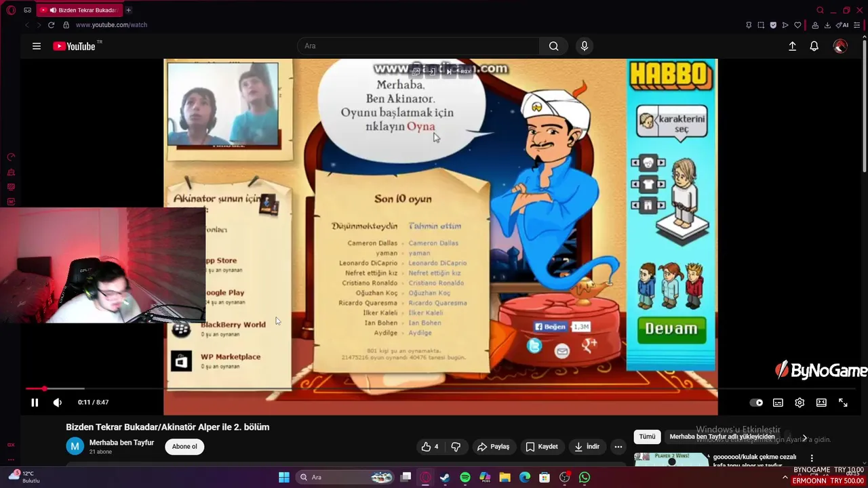The height and width of the screenshot is (488, 868).
Task: Go back to the previous page
Action: 26,25
